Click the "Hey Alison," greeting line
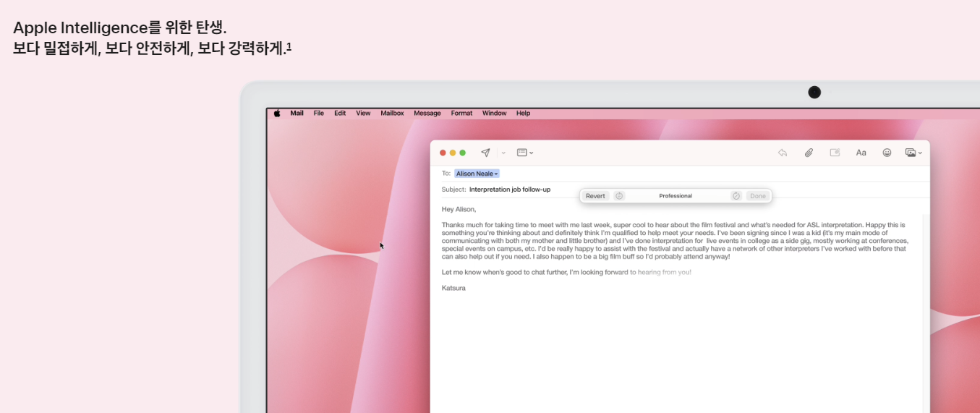The width and height of the screenshot is (980, 413). [459, 209]
